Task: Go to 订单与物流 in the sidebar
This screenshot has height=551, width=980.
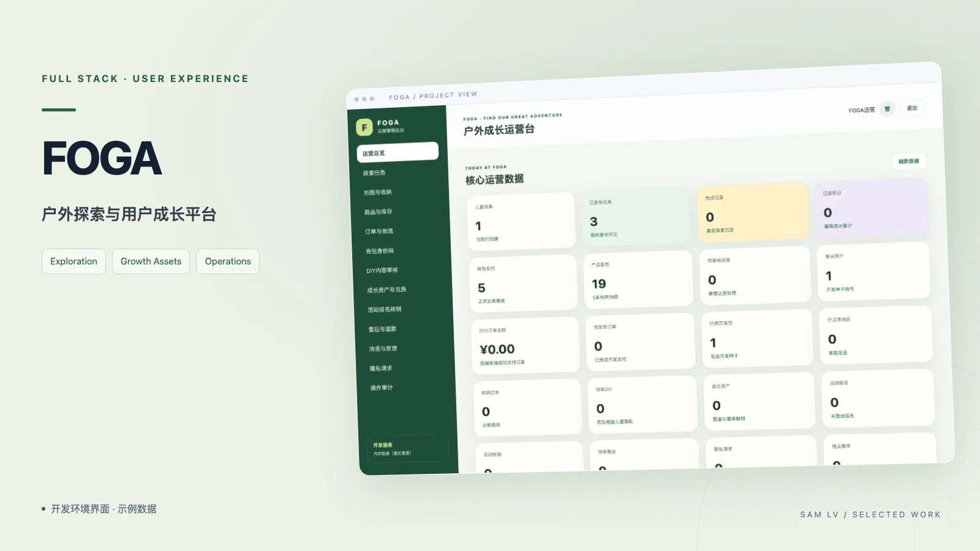Action: pos(379,231)
